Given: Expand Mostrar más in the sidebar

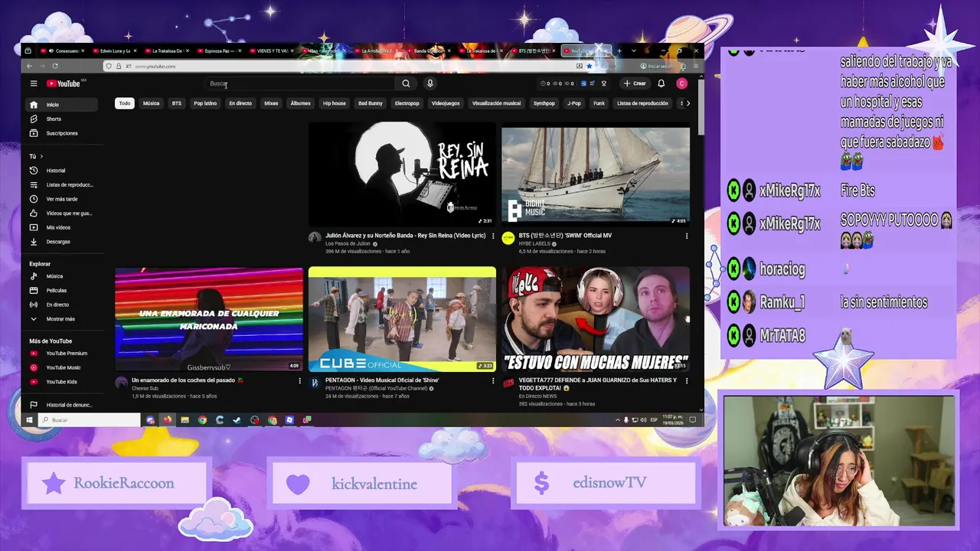Looking at the screenshot, I should tap(63, 319).
